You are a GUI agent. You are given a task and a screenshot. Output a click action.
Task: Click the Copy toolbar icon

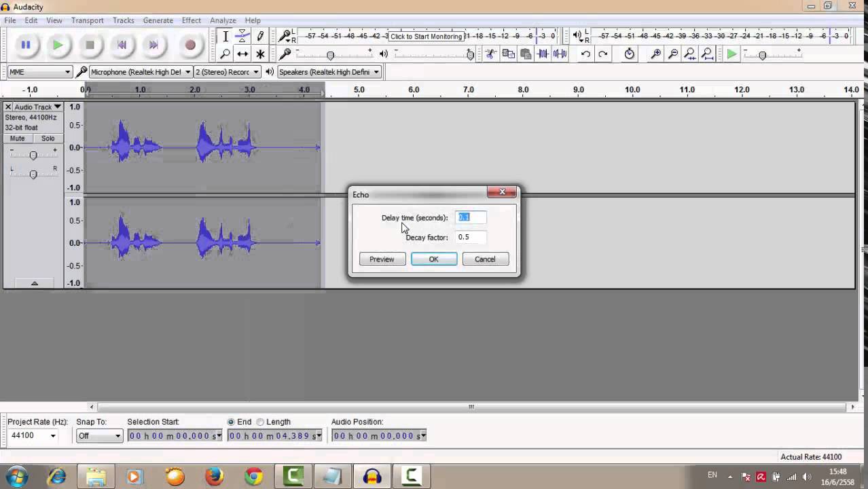(x=508, y=54)
